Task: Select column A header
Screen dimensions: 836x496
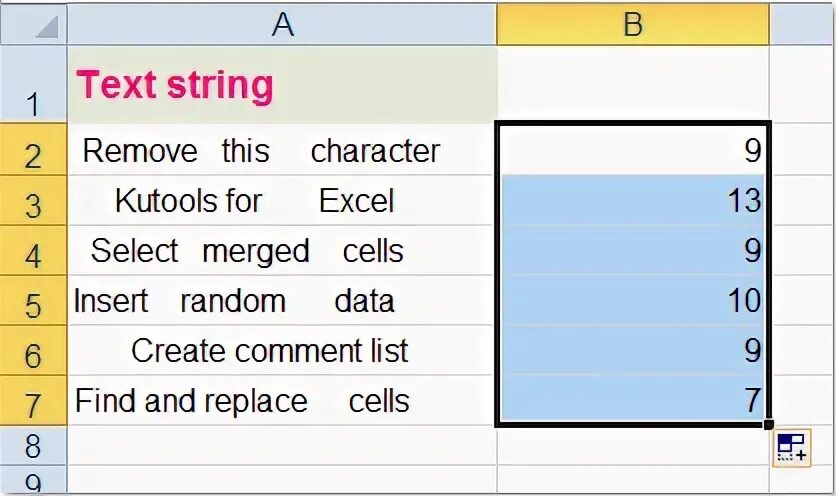Action: (282, 25)
